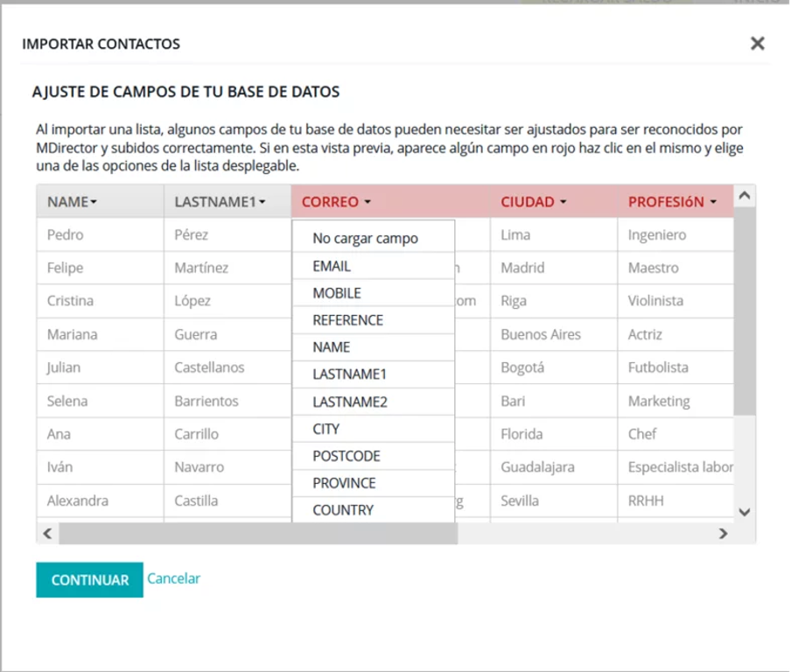This screenshot has height=672, width=791.
Task: Pick NAME option in dropdown list
Action: pyautogui.click(x=374, y=347)
